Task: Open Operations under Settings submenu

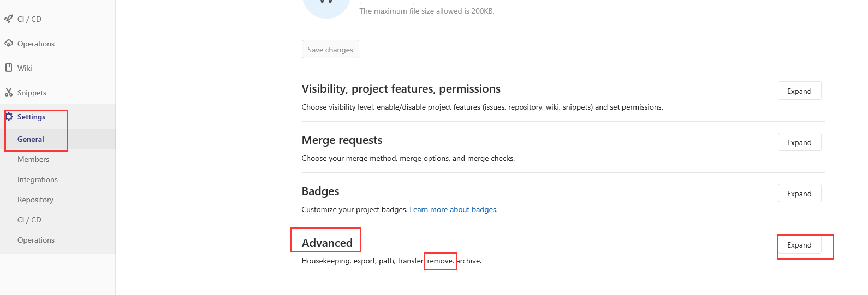Action: (36, 240)
